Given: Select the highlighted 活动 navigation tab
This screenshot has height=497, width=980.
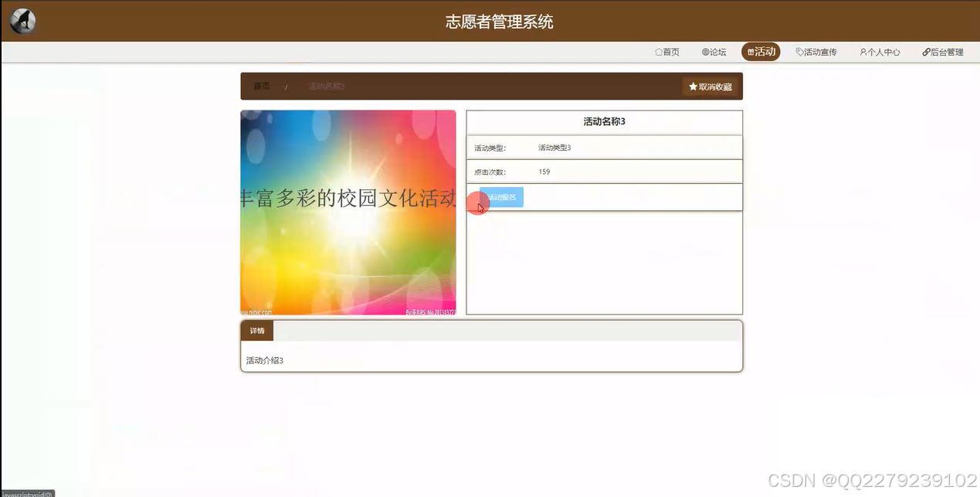Looking at the screenshot, I should click(761, 51).
